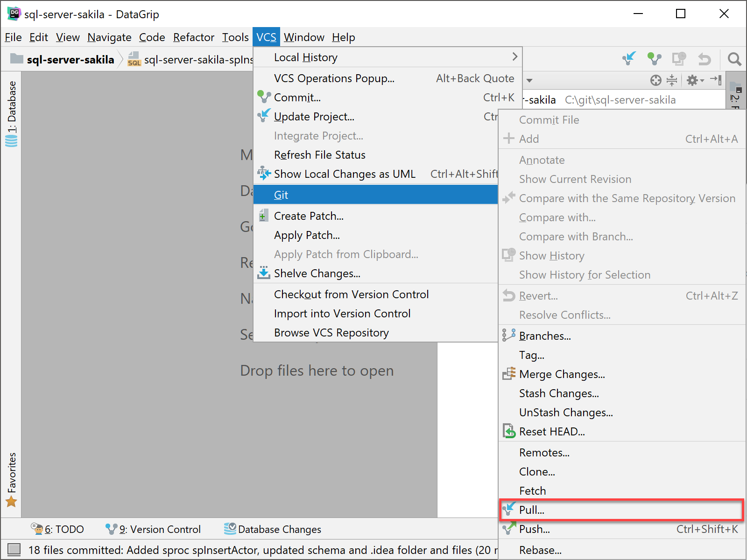The height and width of the screenshot is (560, 747).
Task: Select Checkout from Version Control
Action: (x=376, y=294)
